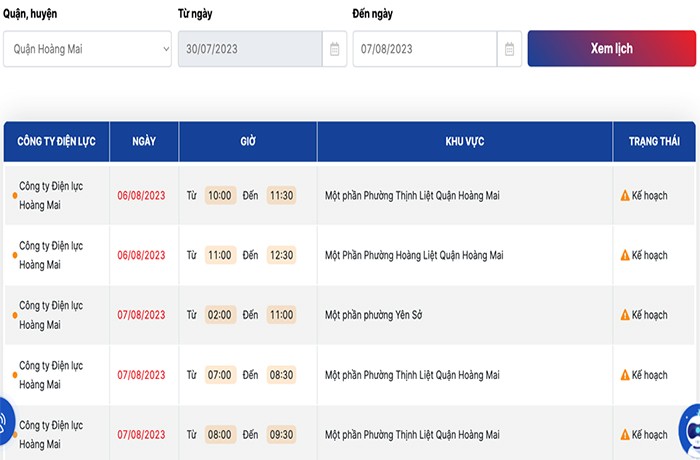700x460 pixels.
Task: Click warning icon in Hoàng Liệt row
Action: tap(625, 255)
